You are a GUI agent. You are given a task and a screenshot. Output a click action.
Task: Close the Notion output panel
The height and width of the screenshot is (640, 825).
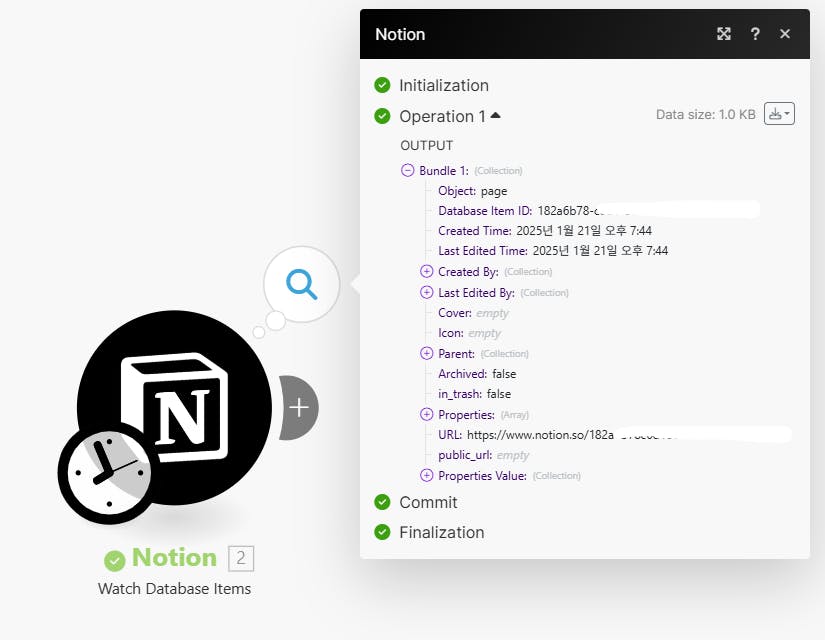coord(785,34)
